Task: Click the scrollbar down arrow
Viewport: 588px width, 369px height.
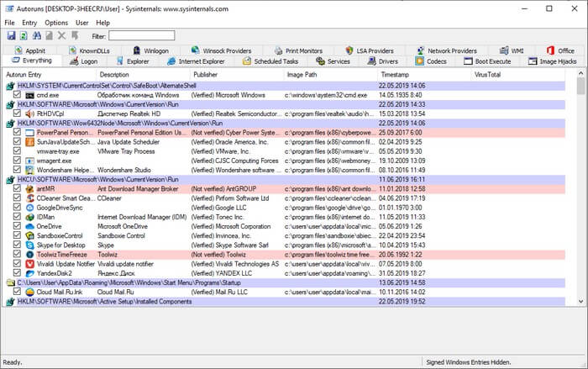Action: pos(581,301)
